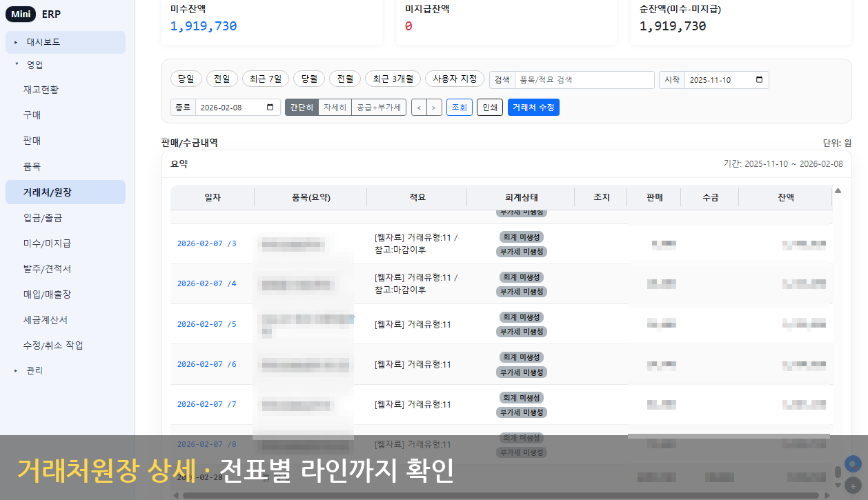Screen dimensions: 868x500
Task: Select the 당월 period chip
Action: click(x=308, y=79)
